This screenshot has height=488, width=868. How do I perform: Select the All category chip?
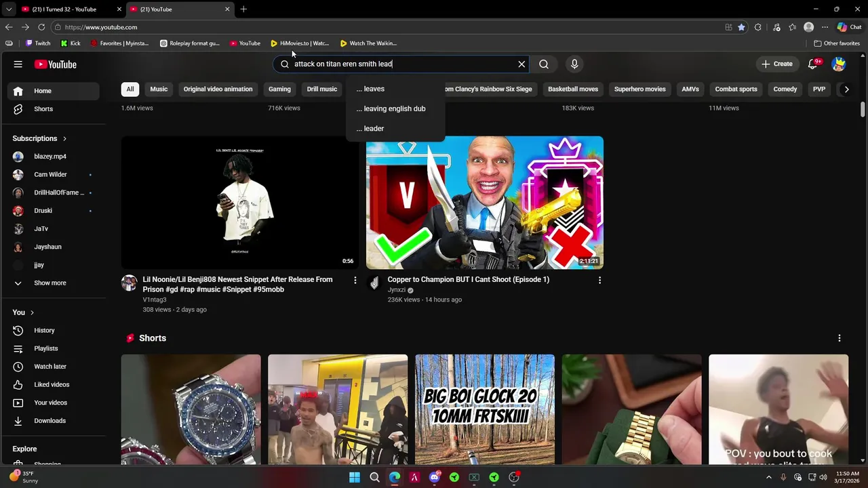pos(130,89)
